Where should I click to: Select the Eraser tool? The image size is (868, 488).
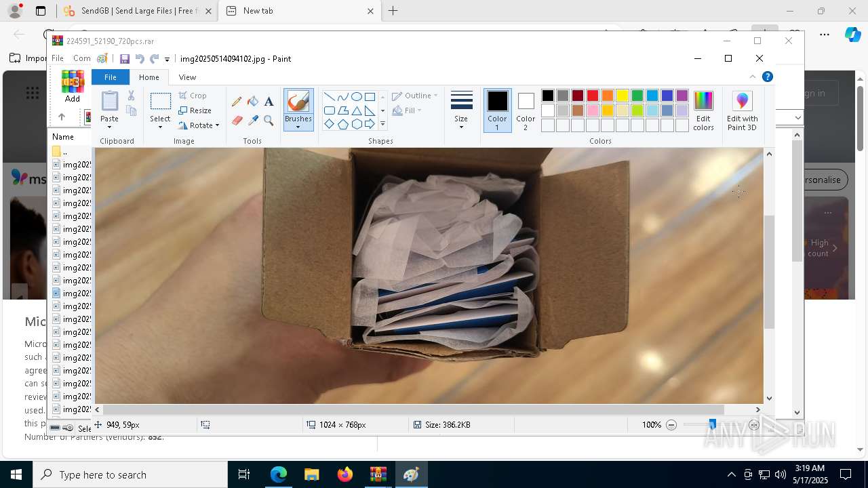[x=237, y=121]
